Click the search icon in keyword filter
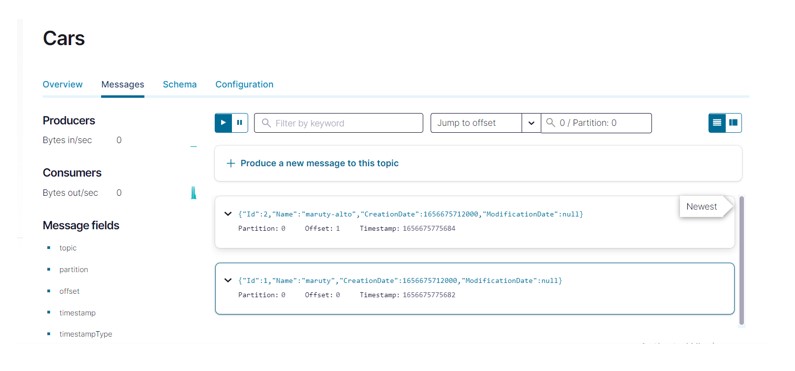The image size is (795, 371). [x=266, y=123]
